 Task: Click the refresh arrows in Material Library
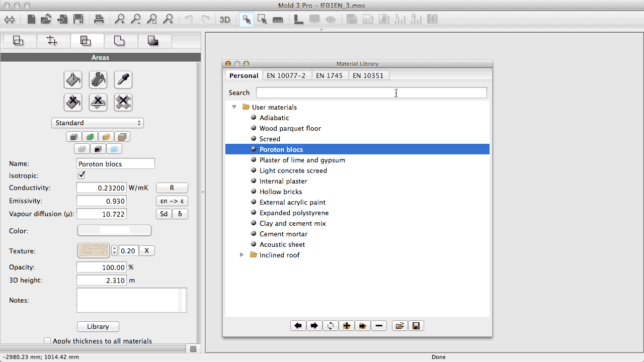pyautogui.click(x=331, y=326)
